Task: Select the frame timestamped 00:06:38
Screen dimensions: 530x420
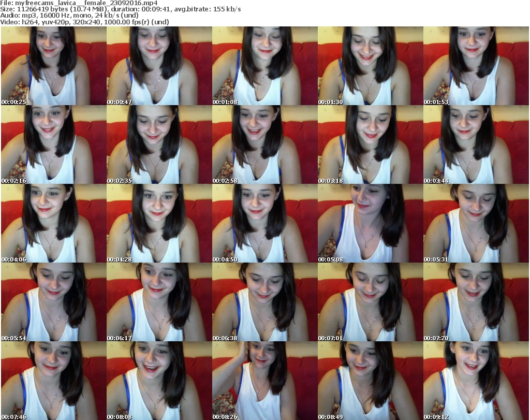Action: pyautogui.click(x=264, y=302)
